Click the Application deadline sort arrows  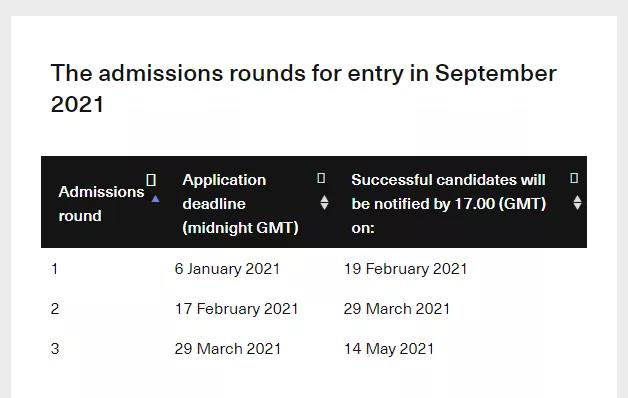click(324, 203)
